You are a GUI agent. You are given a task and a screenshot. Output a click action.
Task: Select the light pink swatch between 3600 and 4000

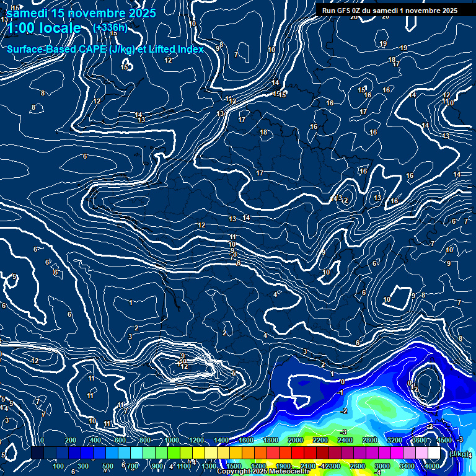(421, 452)
